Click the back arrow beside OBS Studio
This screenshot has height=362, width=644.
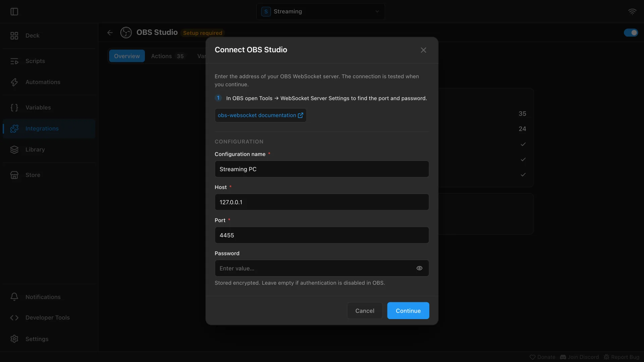[110, 33]
